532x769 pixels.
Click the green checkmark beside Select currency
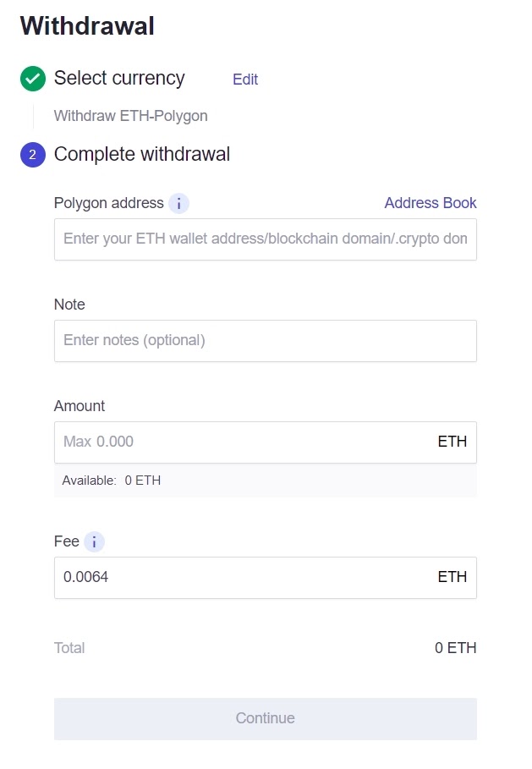[33, 79]
